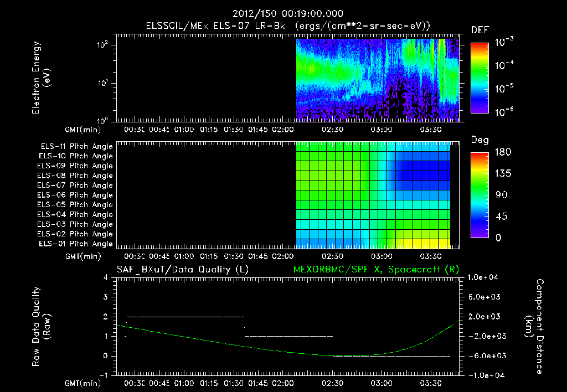
Task: Select the ELS-06 Pitch Angle row label
Action: pos(75,195)
